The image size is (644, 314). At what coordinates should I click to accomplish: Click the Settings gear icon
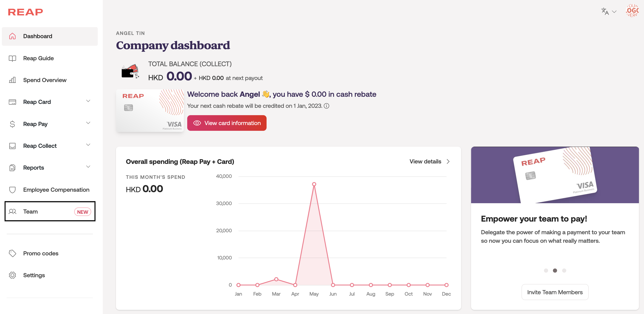pyautogui.click(x=12, y=275)
